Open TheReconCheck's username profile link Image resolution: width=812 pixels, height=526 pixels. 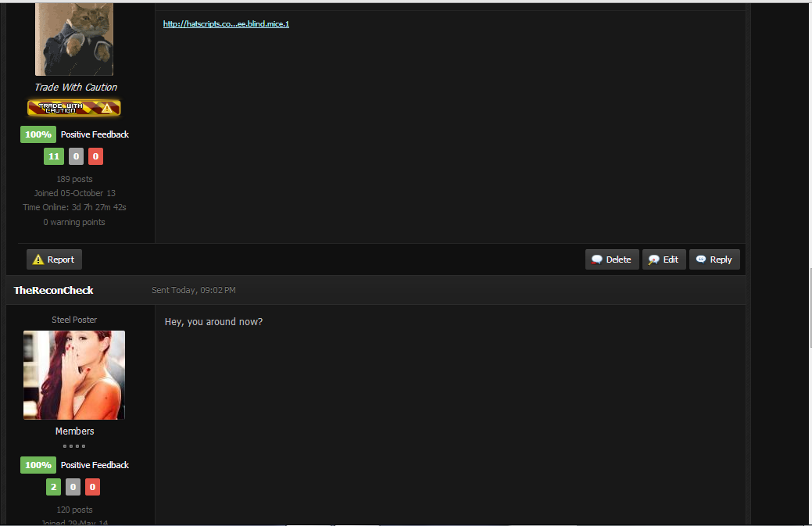point(53,290)
